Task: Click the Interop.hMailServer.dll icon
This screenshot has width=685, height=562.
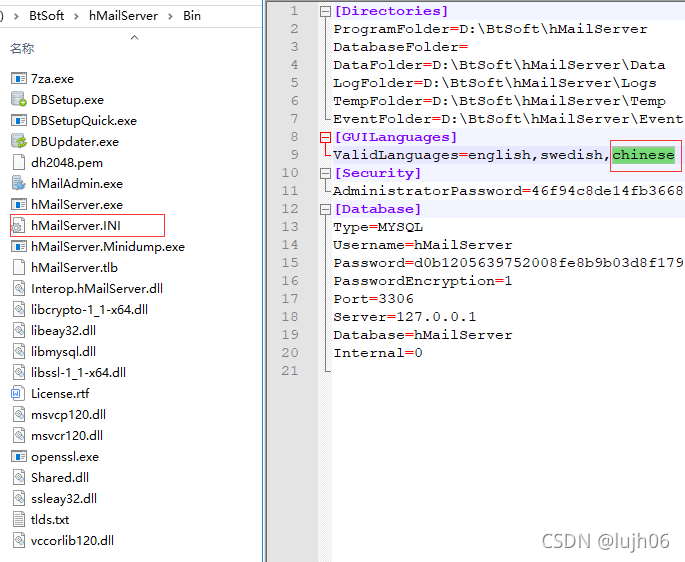Action: point(18,288)
